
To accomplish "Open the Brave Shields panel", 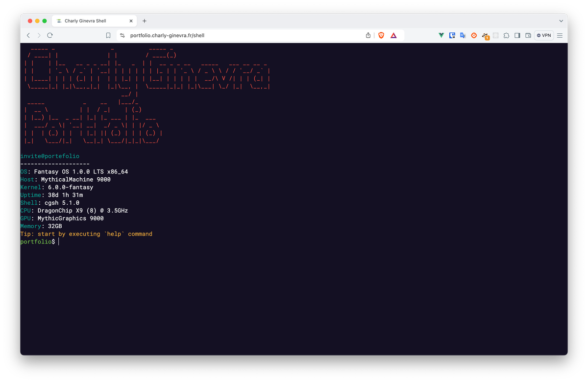I will click(381, 35).
